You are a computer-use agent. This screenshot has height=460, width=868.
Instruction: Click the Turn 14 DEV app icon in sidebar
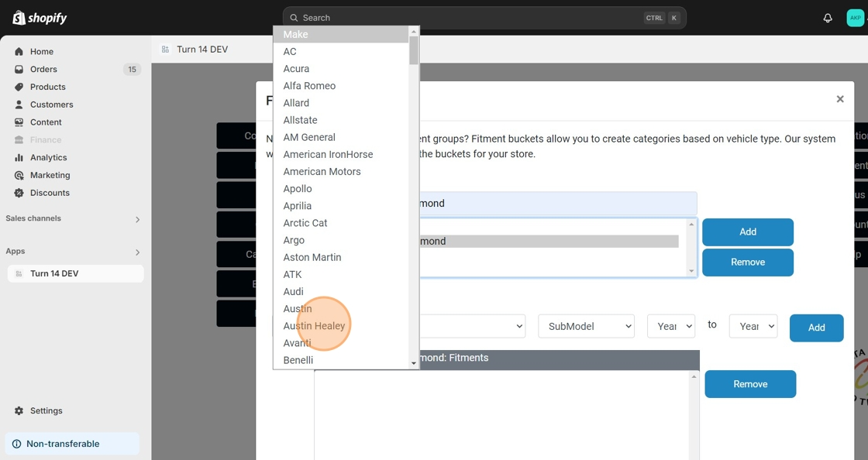coord(19,273)
